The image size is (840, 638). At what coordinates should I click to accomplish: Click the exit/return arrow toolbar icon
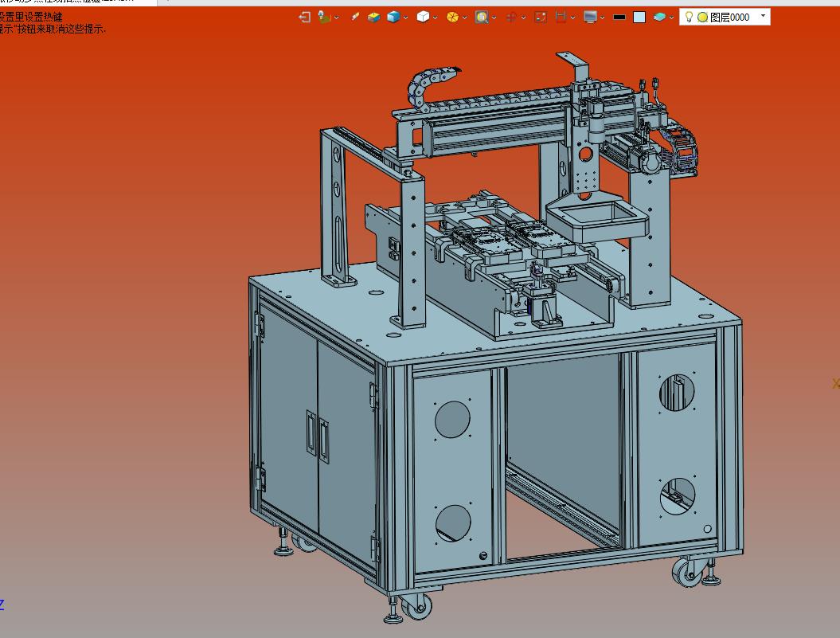304,18
